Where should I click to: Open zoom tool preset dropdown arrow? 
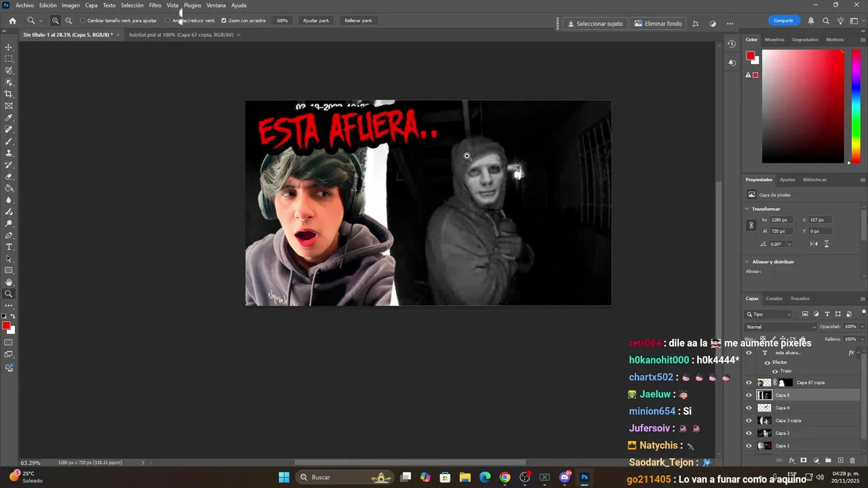41,21
